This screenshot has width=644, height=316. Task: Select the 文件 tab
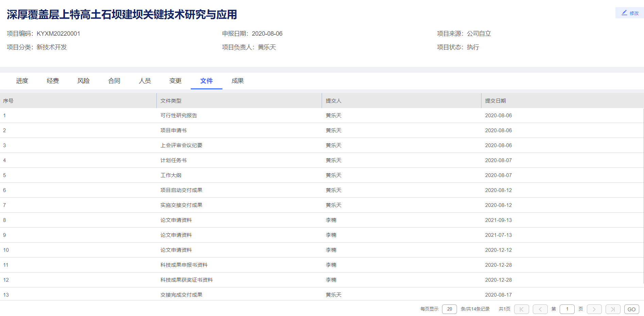(x=206, y=81)
